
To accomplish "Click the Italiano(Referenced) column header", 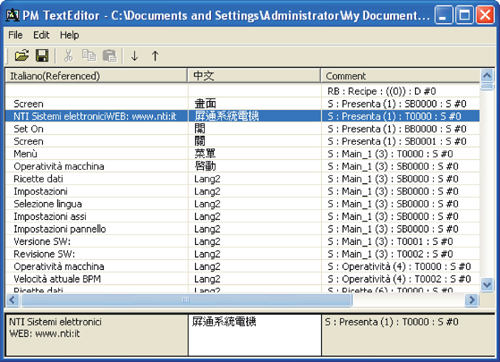I will 96,76.
